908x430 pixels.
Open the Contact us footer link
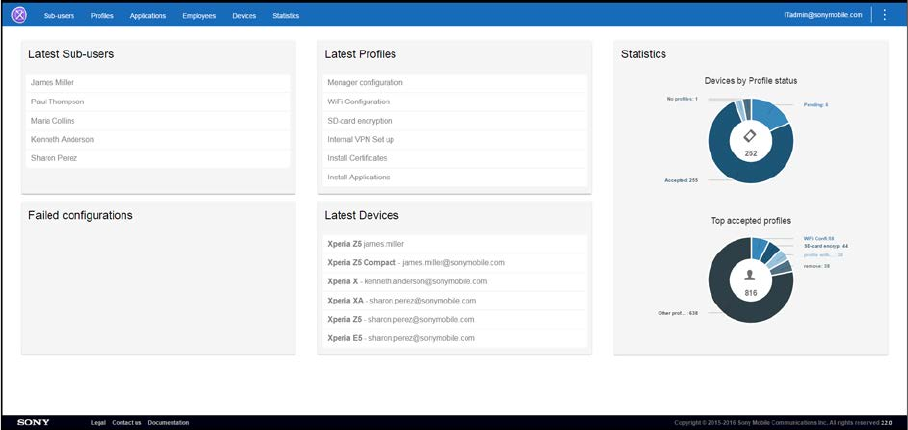click(x=127, y=423)
